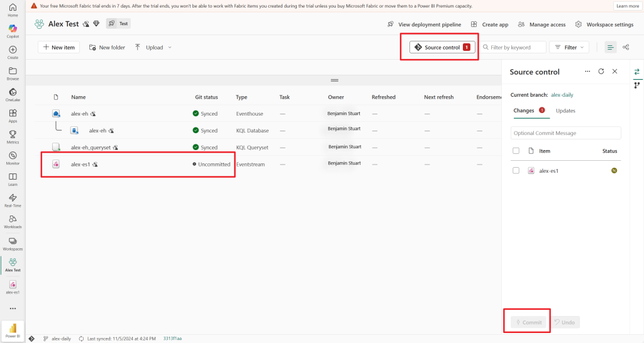Open Workspaces from the sidebar
The width and height of the screenshot is (644, 343).
(13, 244)
